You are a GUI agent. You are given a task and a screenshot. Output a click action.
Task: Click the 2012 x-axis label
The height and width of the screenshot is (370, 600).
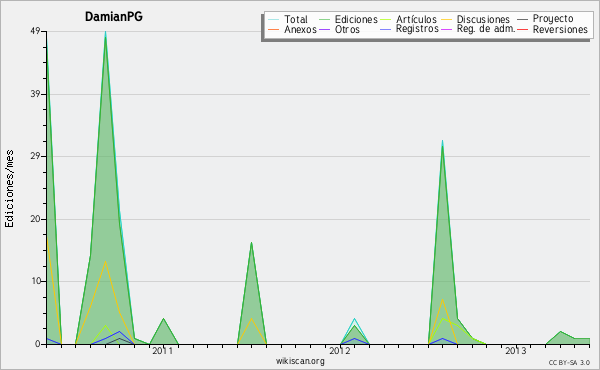click(x=339, y=351)
